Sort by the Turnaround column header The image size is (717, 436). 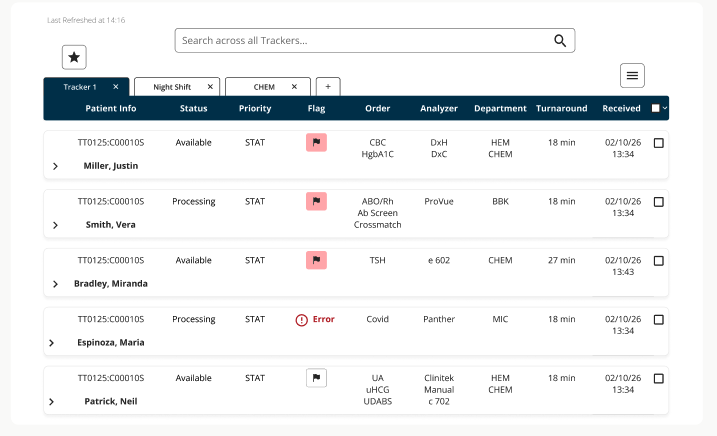coord(562,108)
